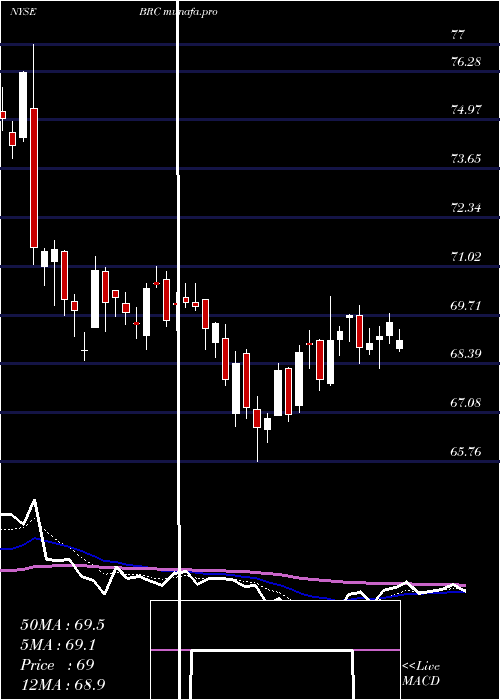Click the last white candlestick on the right
Screen dimensions: 500x700
click(400, 344)
